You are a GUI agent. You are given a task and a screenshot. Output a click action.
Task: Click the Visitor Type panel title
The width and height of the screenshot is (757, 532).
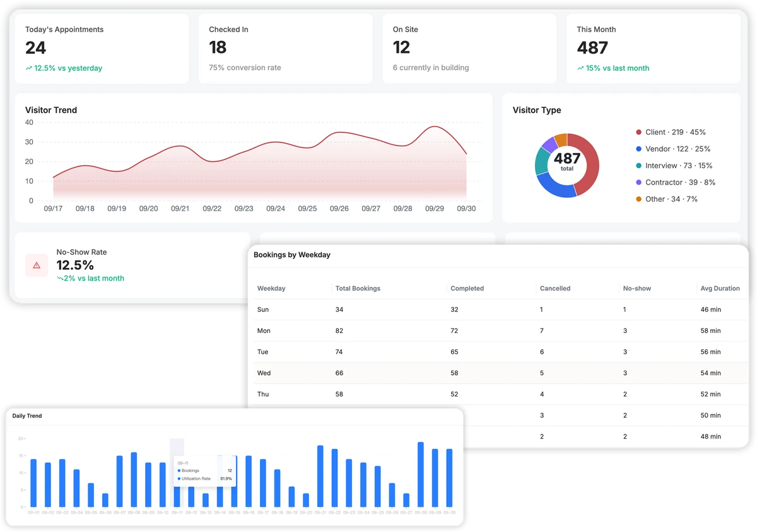point(537,110)
